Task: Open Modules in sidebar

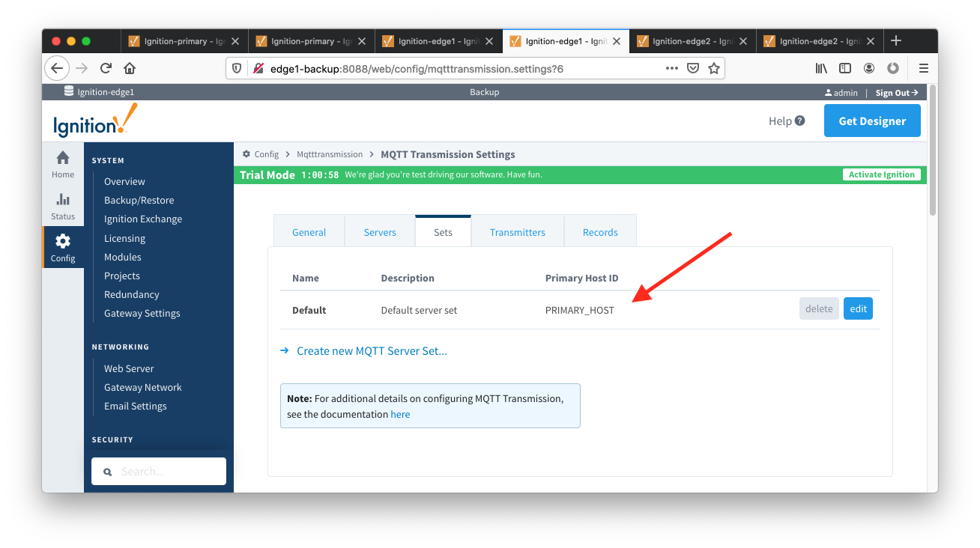Action: coord(123,257)
